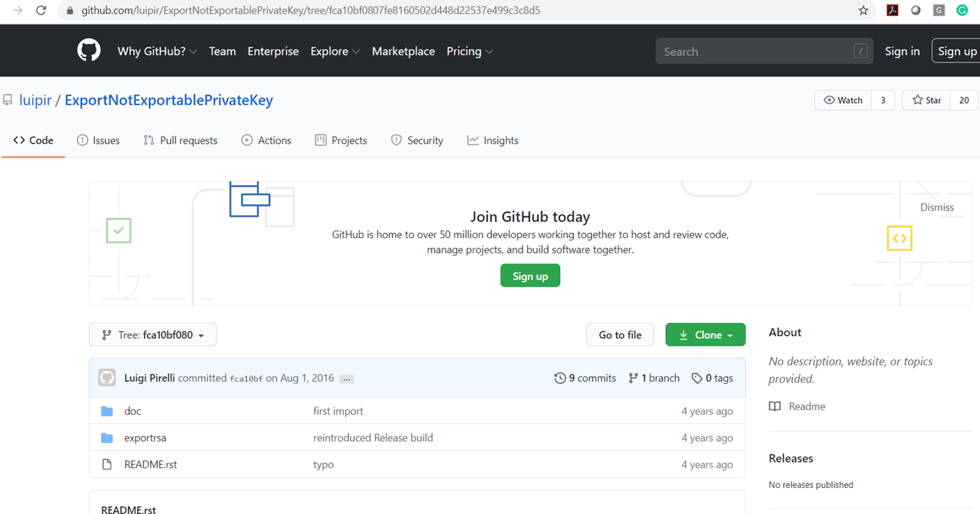This screenshot has width=980, height=514.
Task: Open the Readme link in About
Action: click(807, 407)
